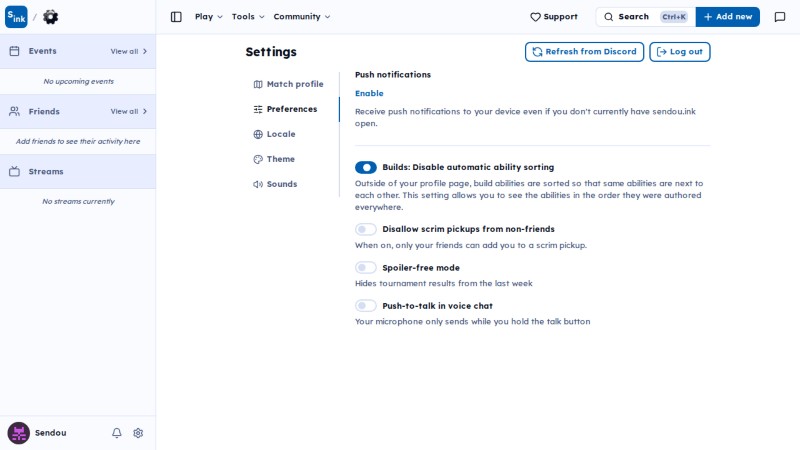
Task: Click the Settings page heading
Action: tap(271, 52)
